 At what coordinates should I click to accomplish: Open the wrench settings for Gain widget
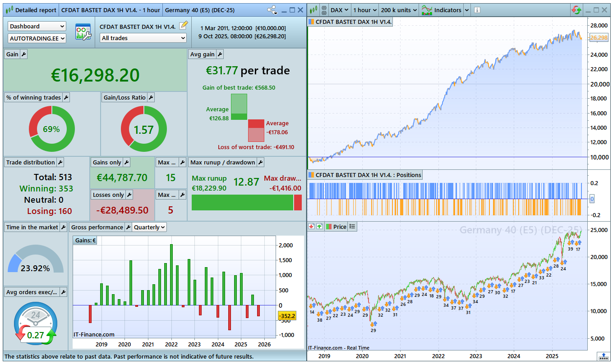24,54
